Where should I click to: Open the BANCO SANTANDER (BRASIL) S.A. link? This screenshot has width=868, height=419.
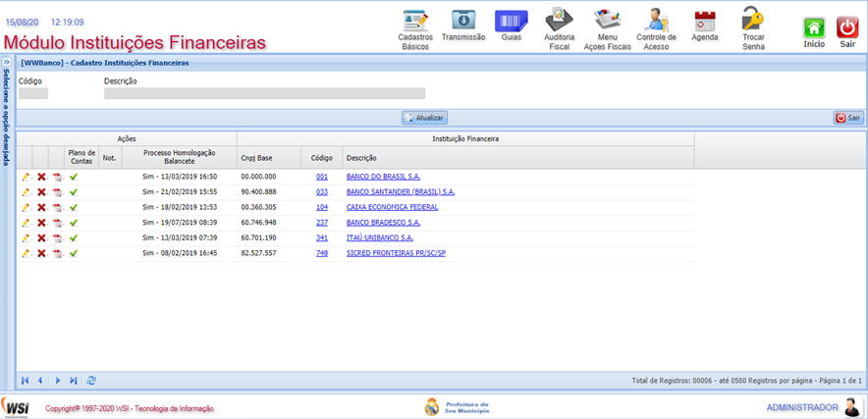pos(401,192)
